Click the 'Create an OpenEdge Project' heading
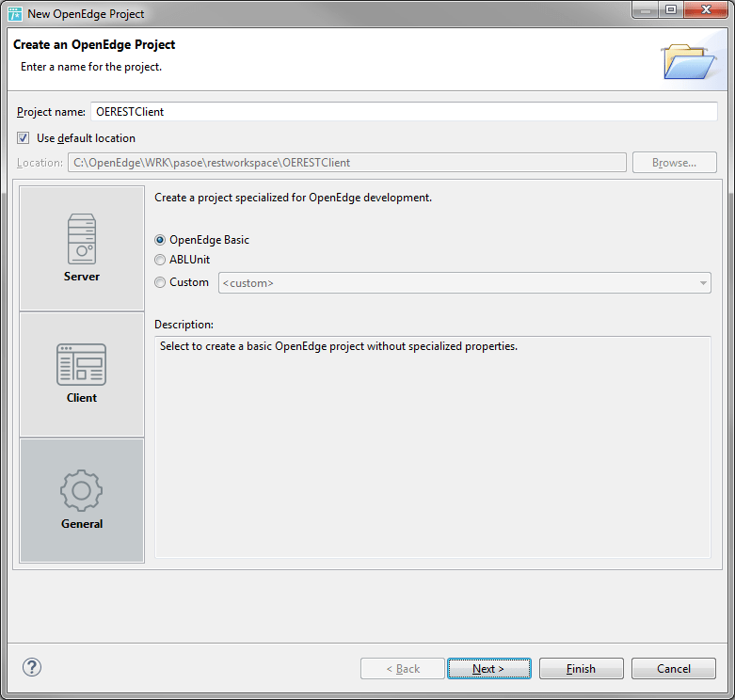The width and height of the screenshot is (735, 700). [x=94, y=44]
